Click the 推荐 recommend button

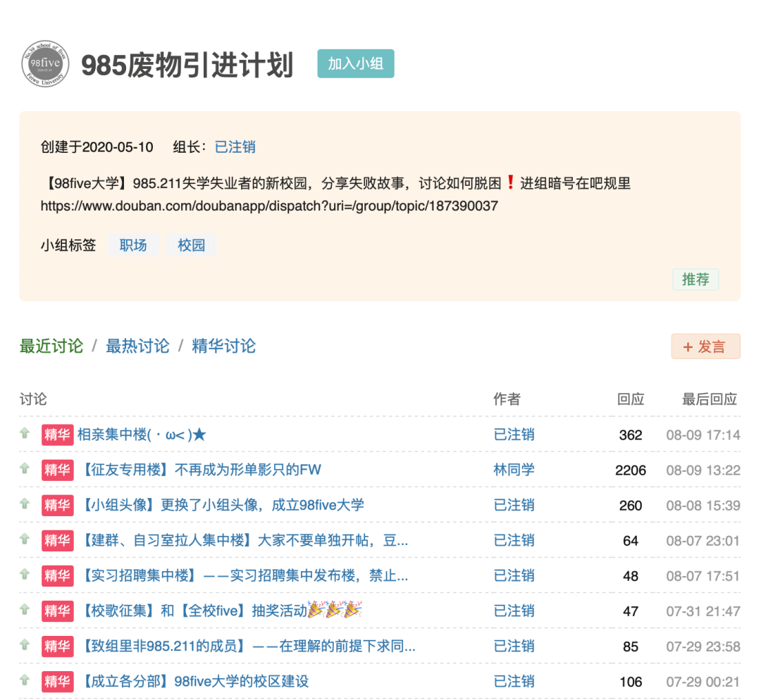(x=695, y=280)
